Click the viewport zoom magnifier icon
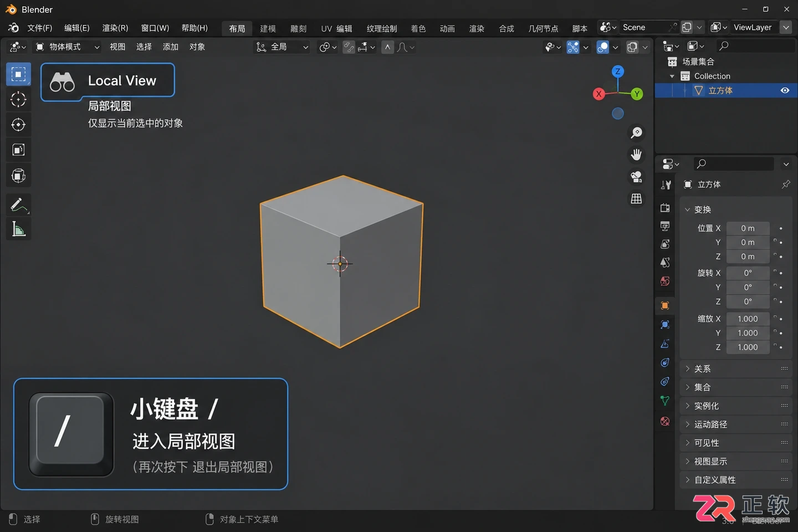This screenshot has height=532, width=798. [x=636, y=133]
